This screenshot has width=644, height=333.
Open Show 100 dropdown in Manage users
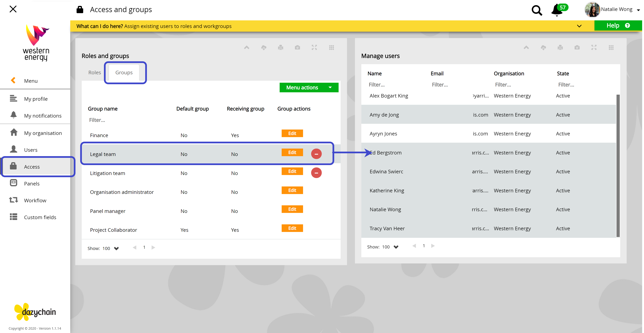[390, 247]
